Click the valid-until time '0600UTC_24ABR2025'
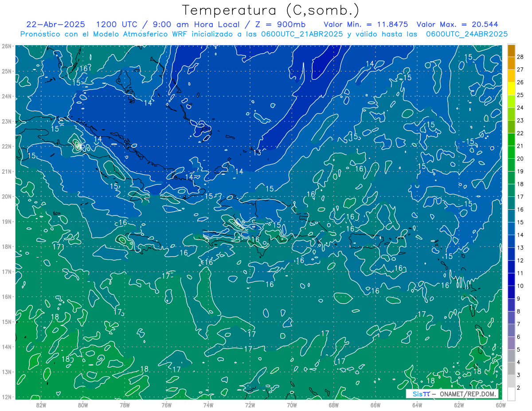Image resolution: width=532 pixels, height=411 pixels. (x=467, y=34)
